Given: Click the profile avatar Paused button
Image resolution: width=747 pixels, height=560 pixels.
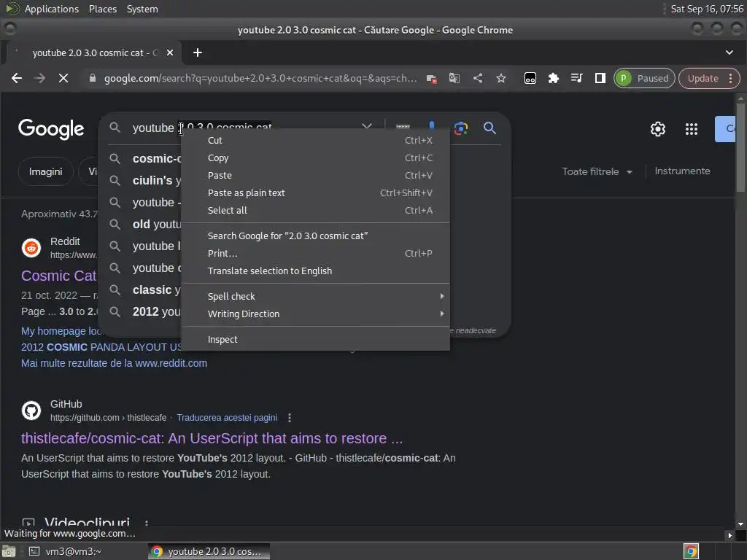Looking at the screenshot, I should click(644, 79).
